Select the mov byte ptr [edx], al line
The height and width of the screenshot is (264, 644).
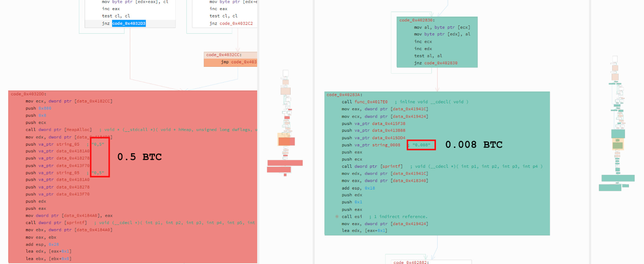pos(442,34)
